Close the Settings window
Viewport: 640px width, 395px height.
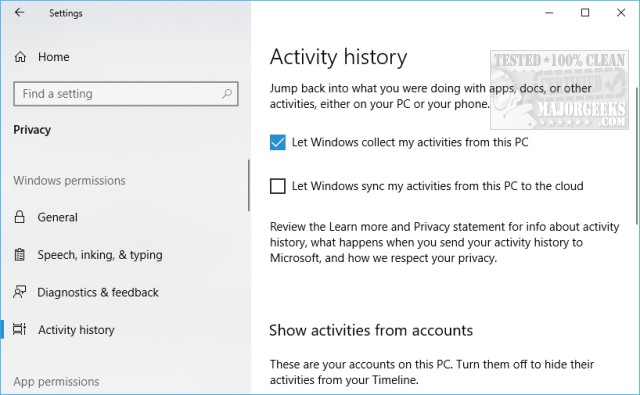pos(621,13)
